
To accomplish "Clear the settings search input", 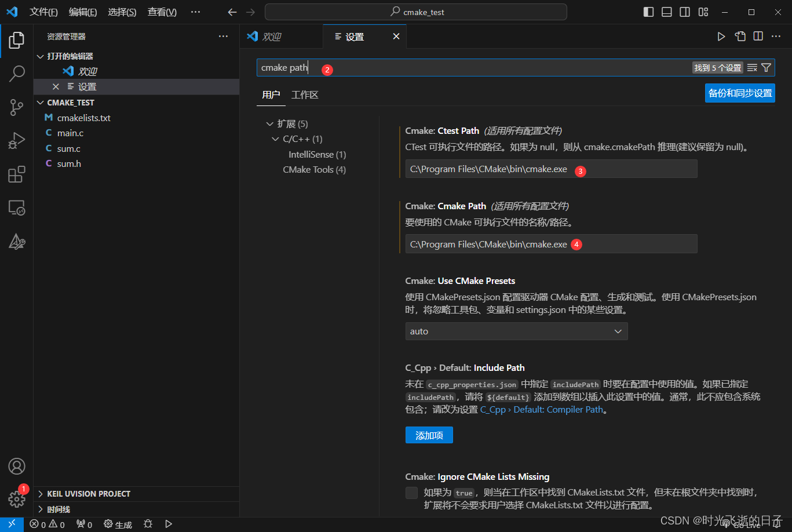I will [752, 68].
